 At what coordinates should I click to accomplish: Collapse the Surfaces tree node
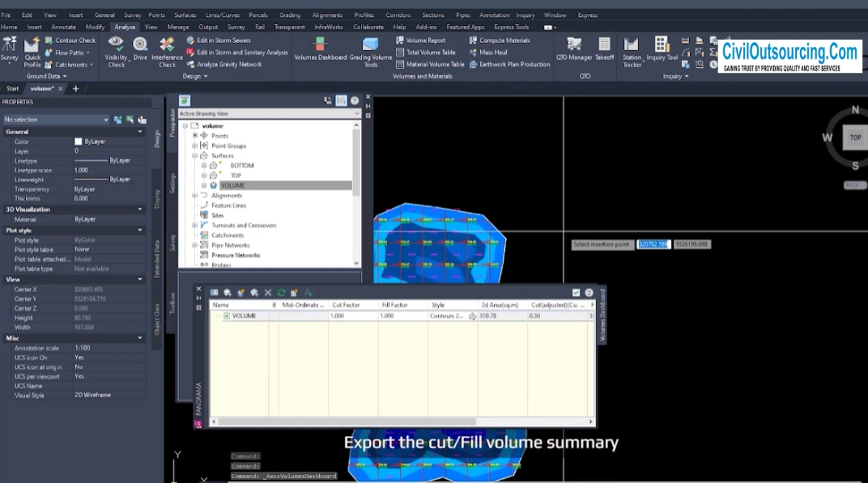coord(195,156)
